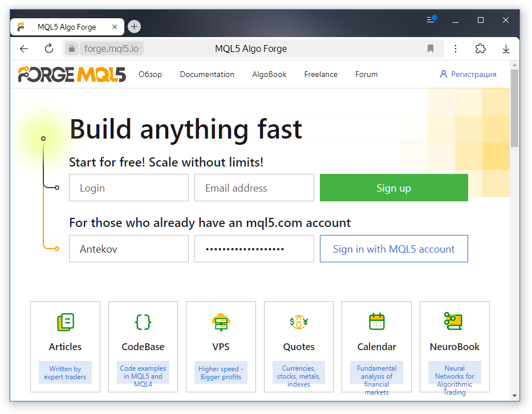Click 'Code examples in MQL5 and MQL4' text
Screen dimensions: 532x414
click(x=143, y=376)
